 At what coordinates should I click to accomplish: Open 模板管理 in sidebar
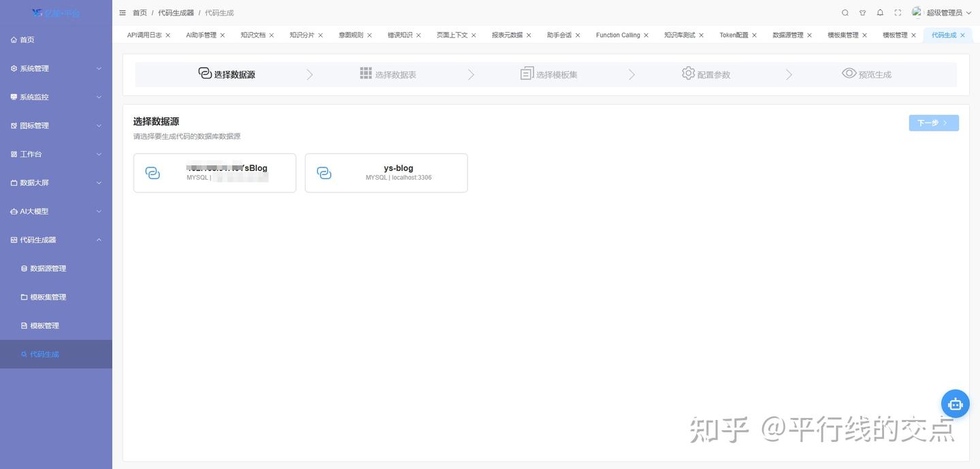[x=56, y=325]
